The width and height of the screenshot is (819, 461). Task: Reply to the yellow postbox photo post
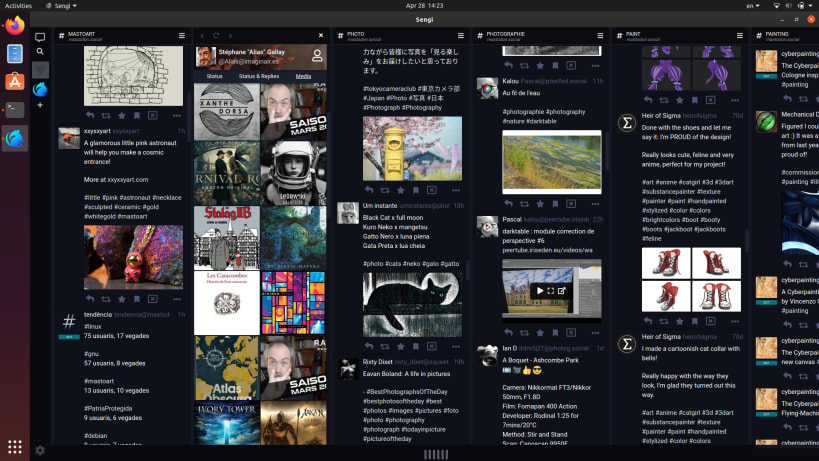pos(369,190)
